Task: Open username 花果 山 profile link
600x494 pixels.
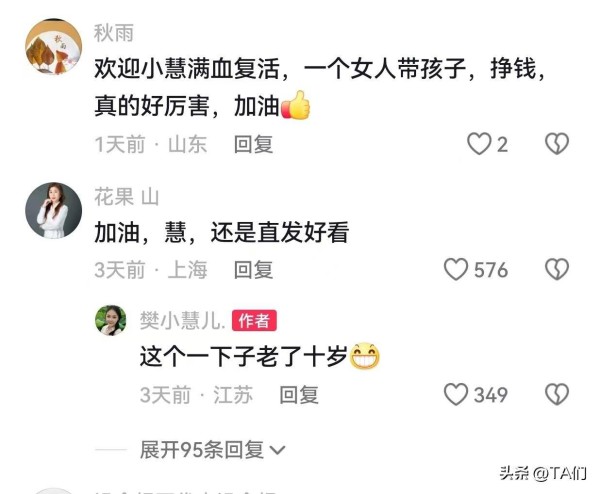Action: [x=127, y=197]
